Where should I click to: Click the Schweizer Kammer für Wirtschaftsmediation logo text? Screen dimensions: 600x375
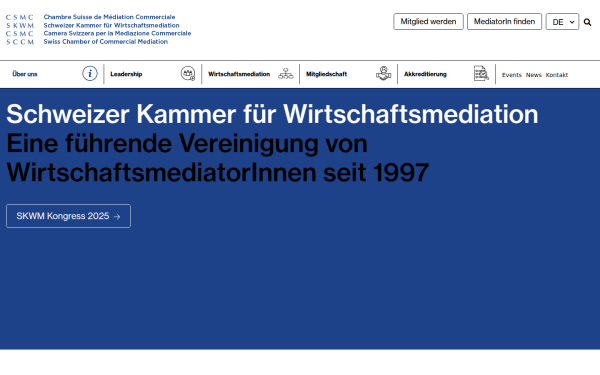(x=111, y=25)
